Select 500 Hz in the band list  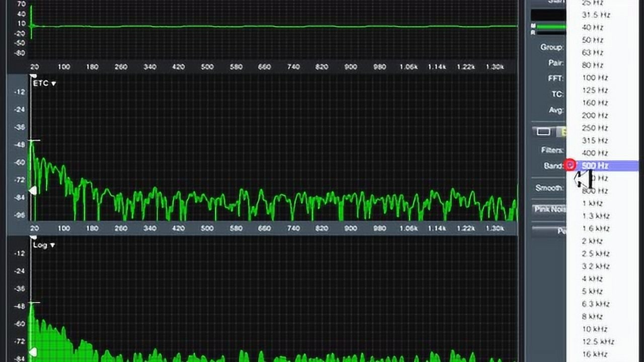click(x=595, y=166)
